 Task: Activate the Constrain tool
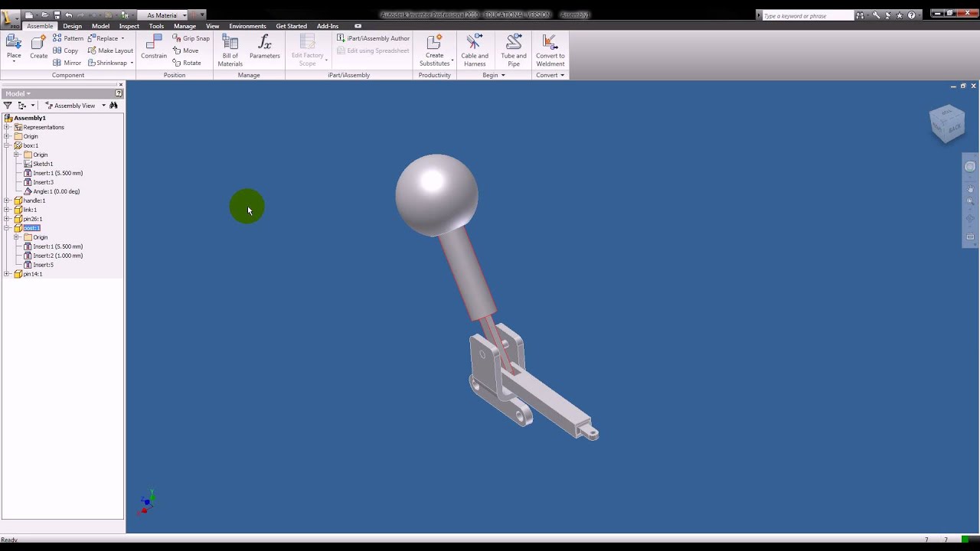click(154, 47)
